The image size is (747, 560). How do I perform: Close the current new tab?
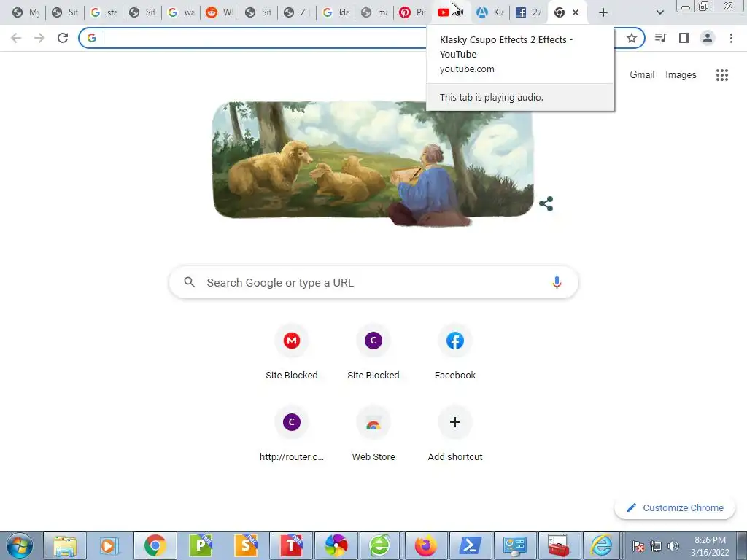coord(576,12)
